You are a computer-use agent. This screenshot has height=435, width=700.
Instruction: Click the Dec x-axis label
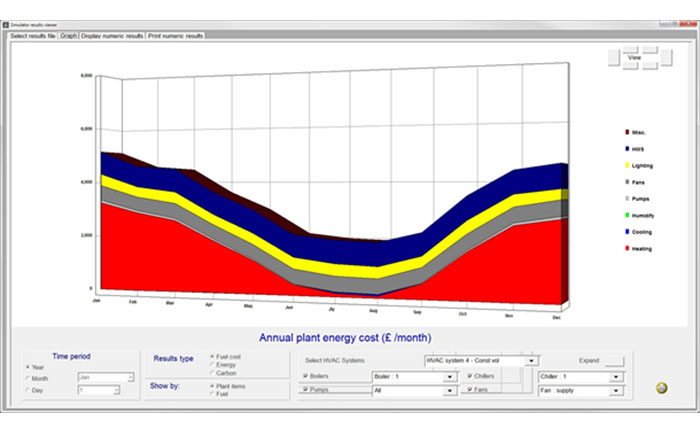tap(557, 318)
